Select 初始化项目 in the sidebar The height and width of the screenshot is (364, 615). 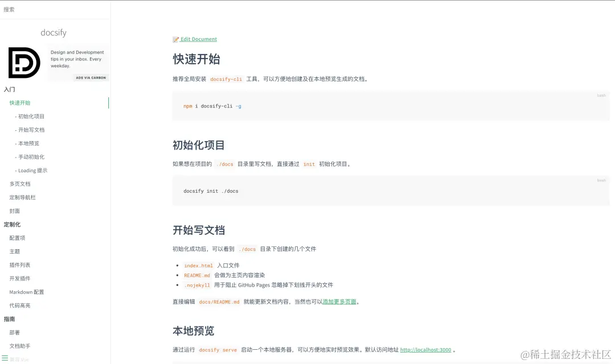[x=31, y=116]
